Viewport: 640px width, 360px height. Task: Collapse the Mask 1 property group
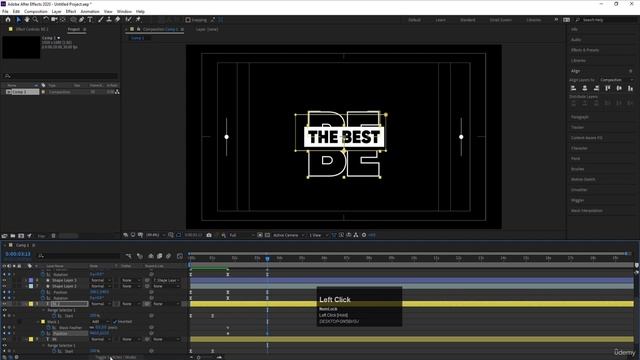click(38, 322)
